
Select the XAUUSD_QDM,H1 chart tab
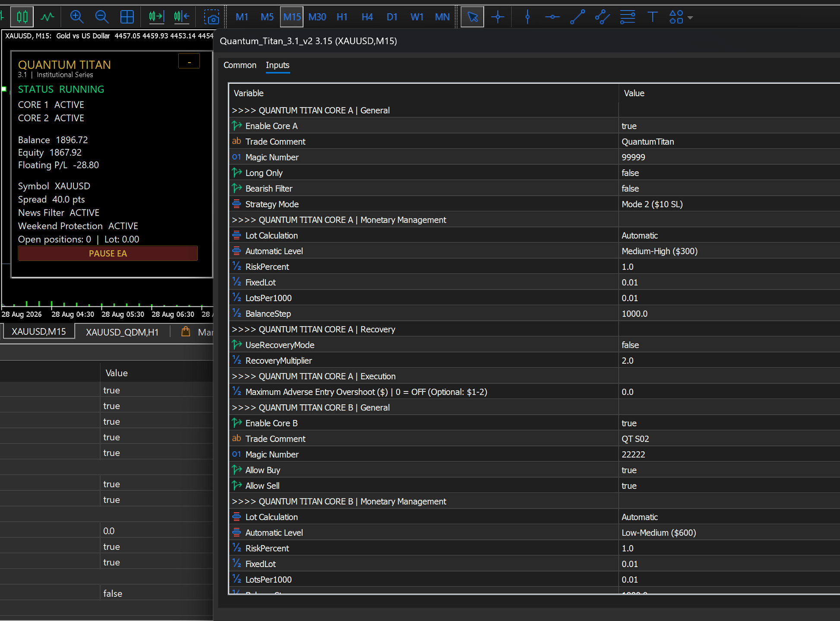122,332
